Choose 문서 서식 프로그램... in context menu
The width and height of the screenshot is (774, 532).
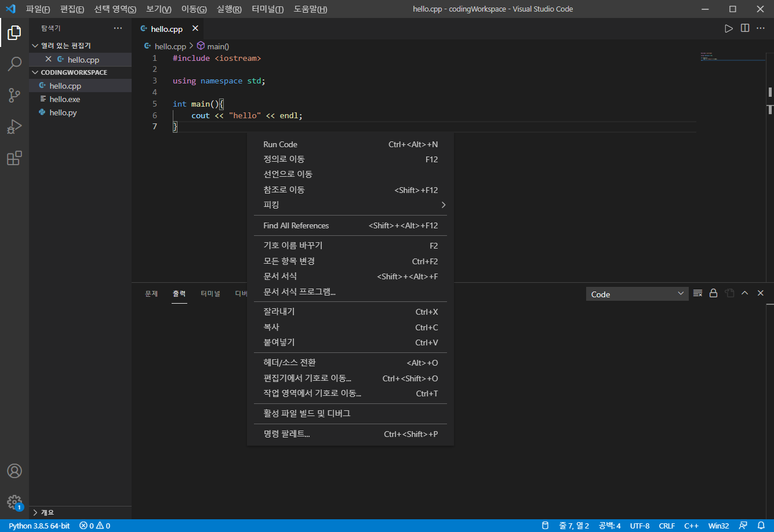coord(350,291)
